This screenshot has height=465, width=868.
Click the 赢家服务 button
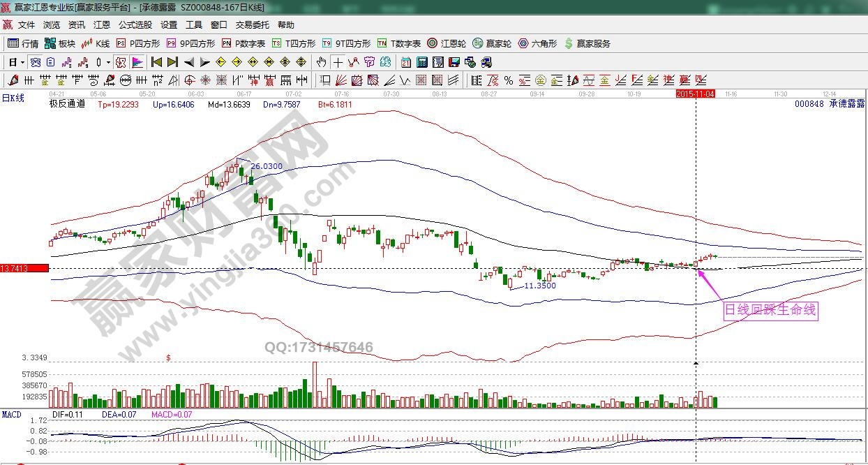(x=587, y=43)
